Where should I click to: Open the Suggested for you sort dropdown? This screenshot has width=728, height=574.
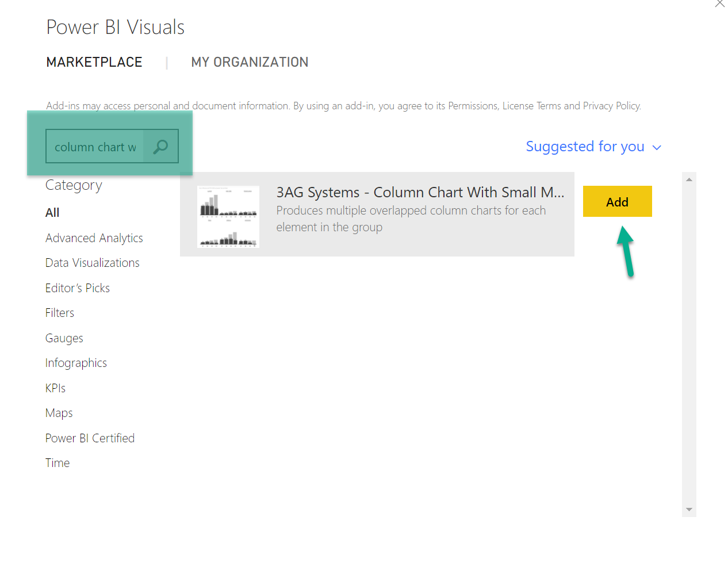click(x=593, y=147)
